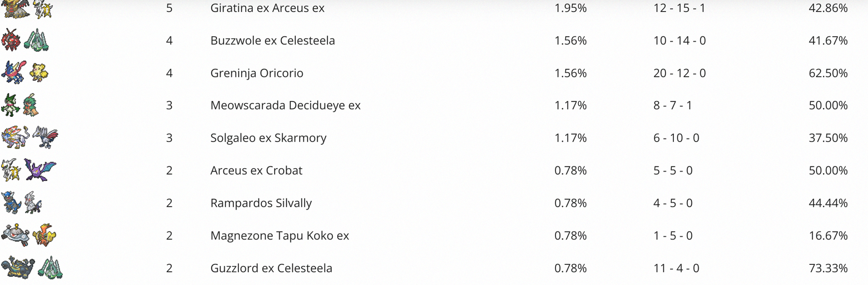Open Meowscarada Decidueye ex deck link

285,105
